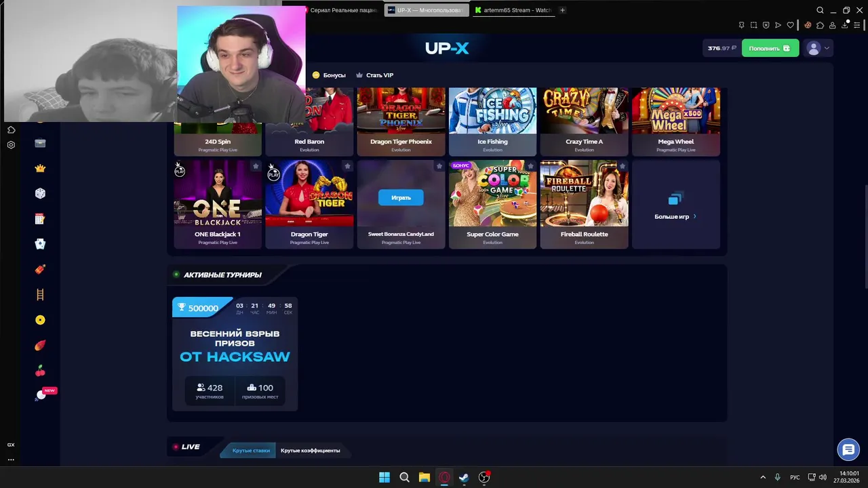This screenshot has height=488, width=868.
Task: Click the 376.97 ₽ balance display
Action: tap(722, 48)
